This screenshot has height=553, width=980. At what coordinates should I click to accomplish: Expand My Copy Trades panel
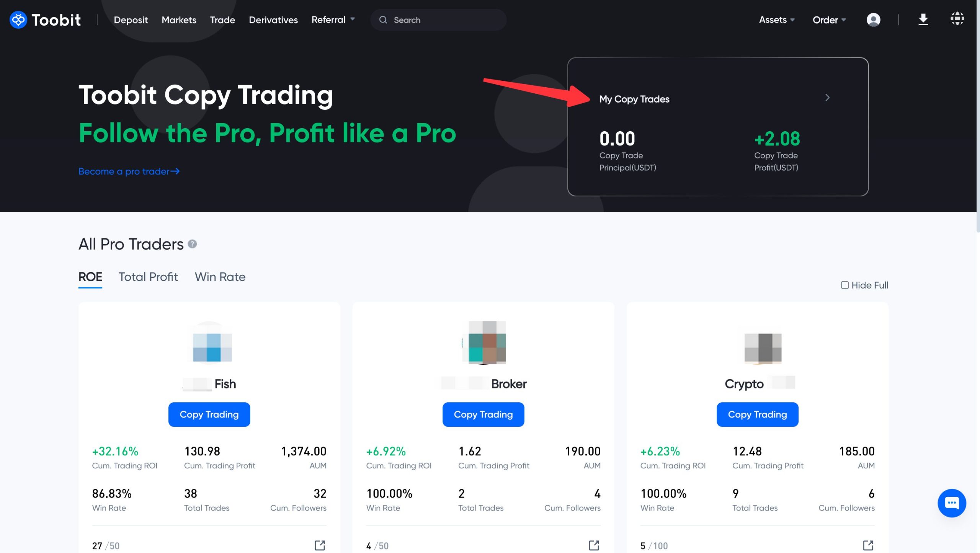[827, 97]
